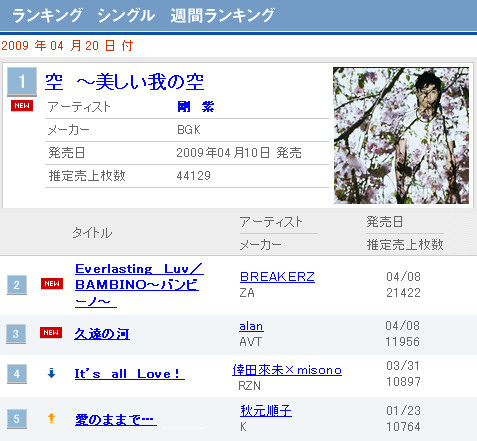Select the date text 2009年04月20日付
477x441 pixels.
pos(67,46)
